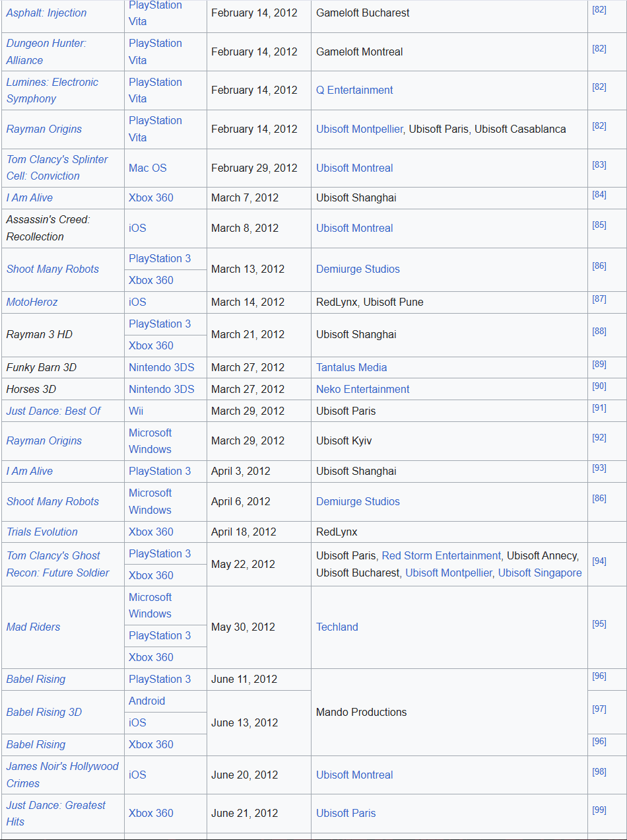Open Shoot Many Robots link dated March 13
This screenshot has width=627, height=840.
[53, 269]
